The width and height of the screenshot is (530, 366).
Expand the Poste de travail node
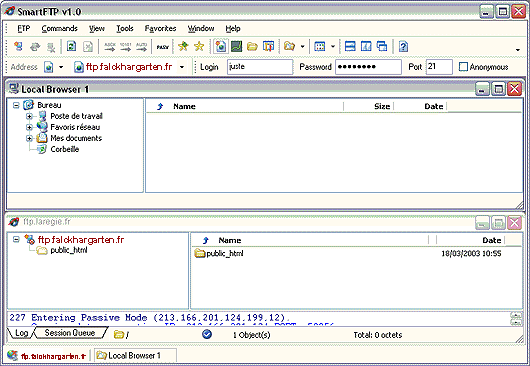[x=29, y=116]
